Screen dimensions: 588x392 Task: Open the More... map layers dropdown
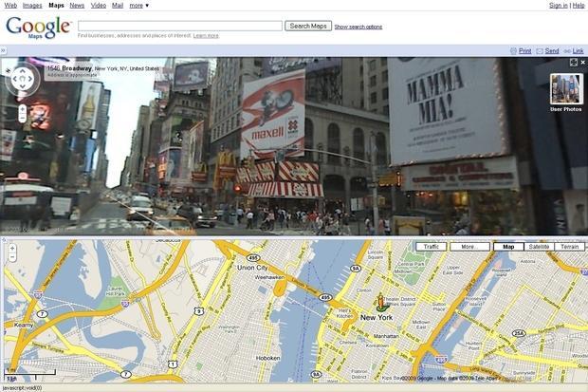(x=469, y=247)
